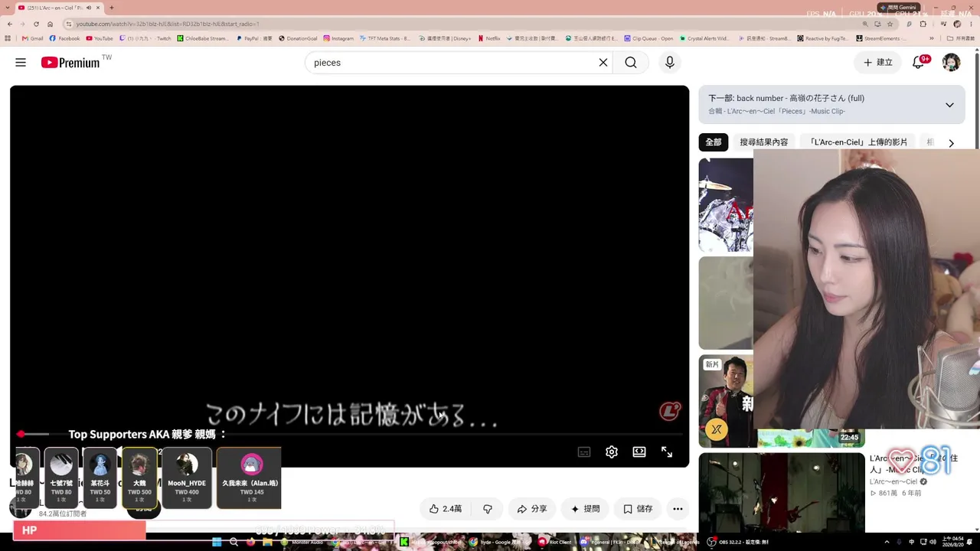Dislike the video with thumbs-down button
The image size is (980, 551).
click(x=488, y=509)
